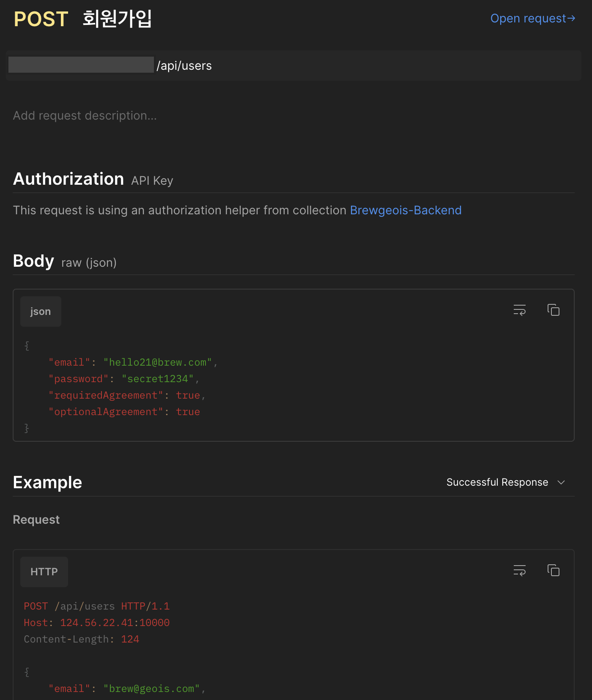
Task: Click the Open request link
Action: coord(532,19)
